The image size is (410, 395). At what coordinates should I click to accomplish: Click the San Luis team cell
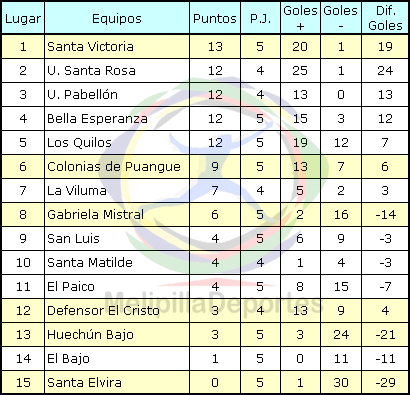[x=117, y=239]
